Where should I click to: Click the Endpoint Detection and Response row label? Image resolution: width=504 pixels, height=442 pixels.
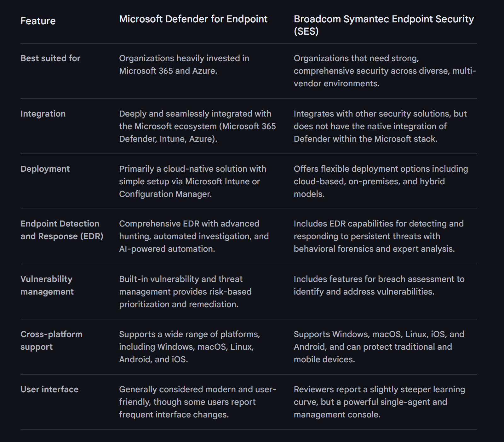(62, 230)
